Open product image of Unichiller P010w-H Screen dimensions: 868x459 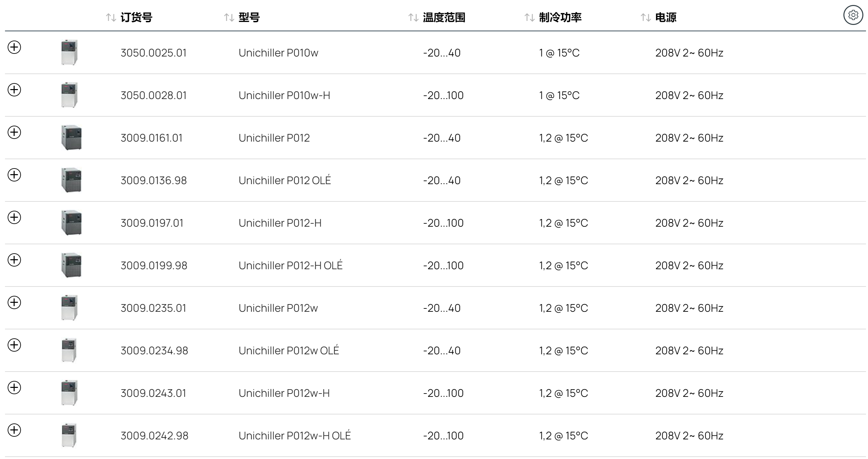(x=69, y=95)
